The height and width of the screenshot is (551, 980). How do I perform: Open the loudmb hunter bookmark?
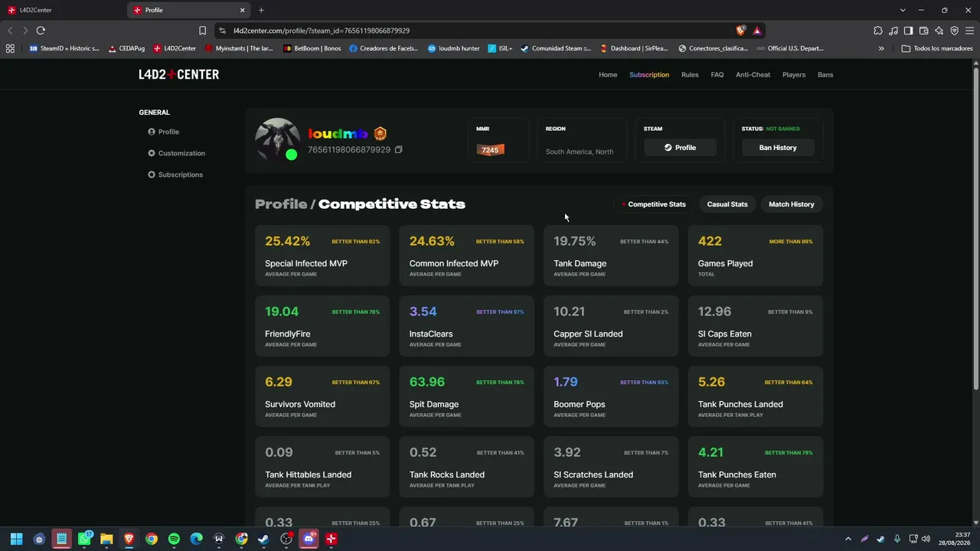(454, 48)
